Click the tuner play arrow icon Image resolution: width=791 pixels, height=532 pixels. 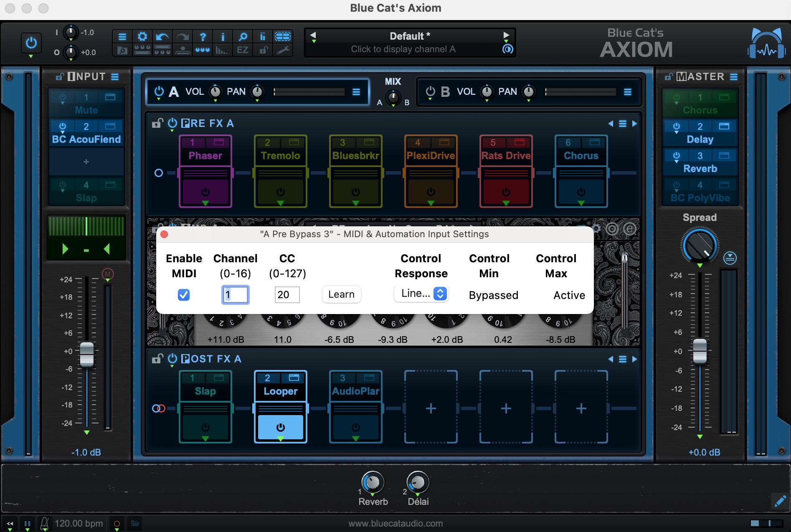(65, 249)
